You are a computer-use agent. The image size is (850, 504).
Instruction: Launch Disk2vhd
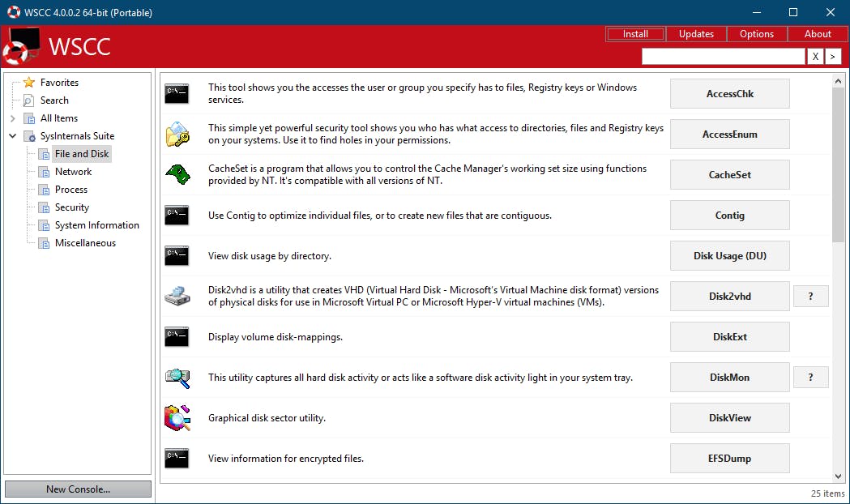click(x=729, y=296)
